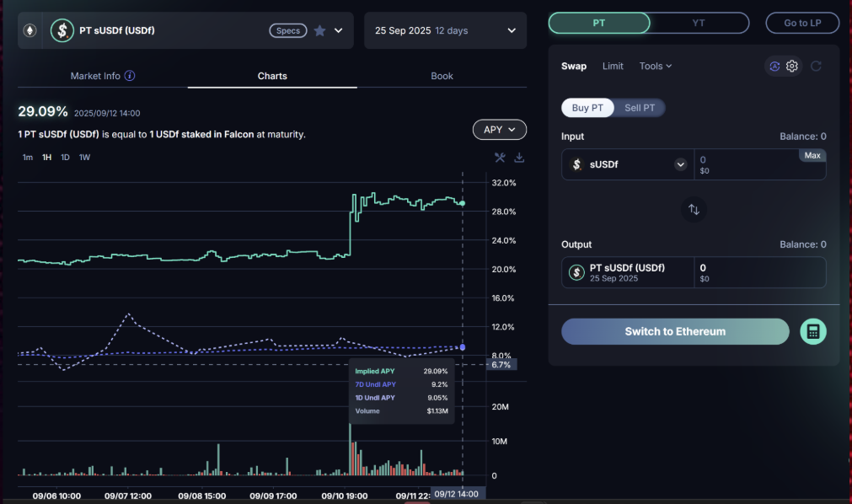Viewport: 852px width, 504px height.
Task: Click the PT sUSDf dollar token icon
Action: (x=62, y=30)
